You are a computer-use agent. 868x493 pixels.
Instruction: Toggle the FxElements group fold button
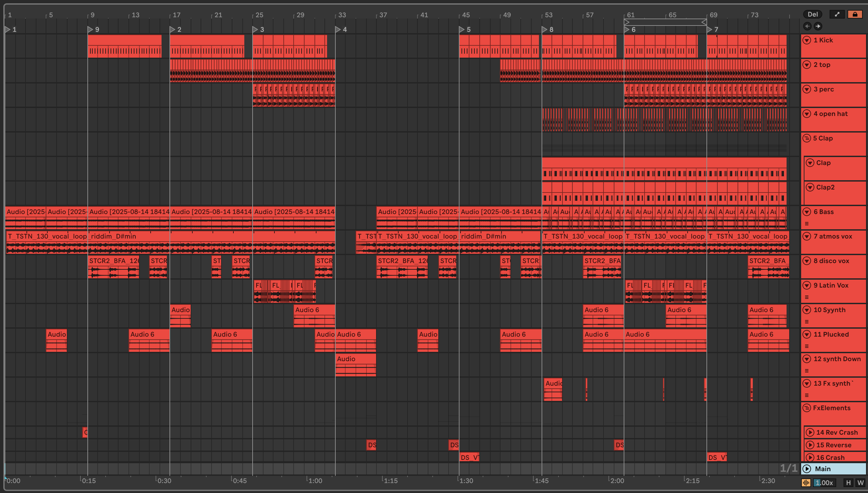tap(807, 408)
